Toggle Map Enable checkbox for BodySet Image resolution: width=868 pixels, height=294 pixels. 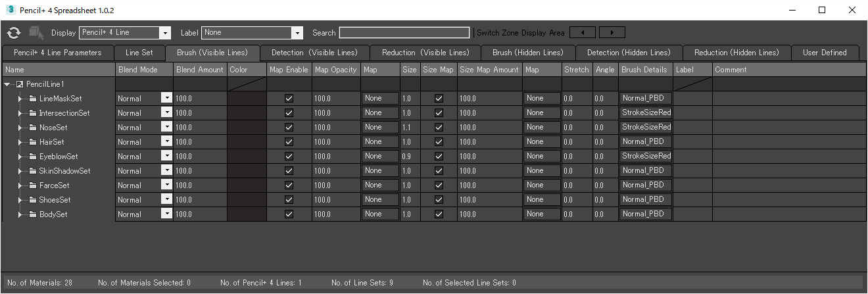289,214
